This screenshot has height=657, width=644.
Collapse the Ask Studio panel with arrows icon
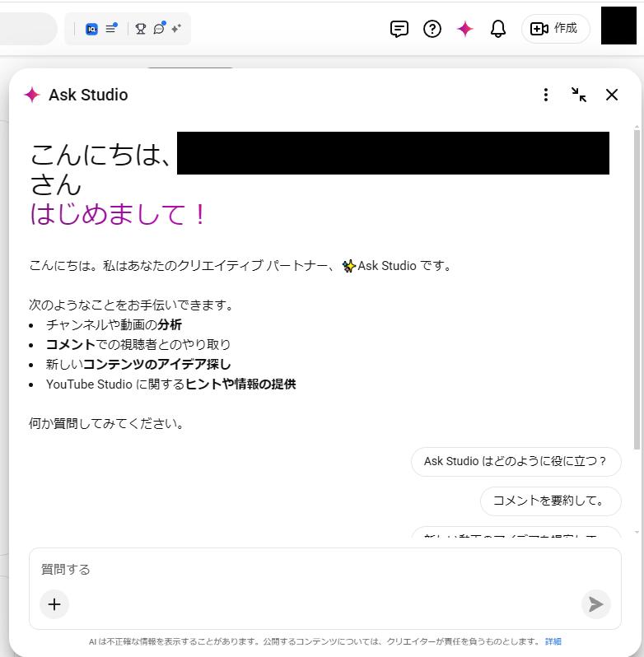pyautogui.click(x=579, y=95)
